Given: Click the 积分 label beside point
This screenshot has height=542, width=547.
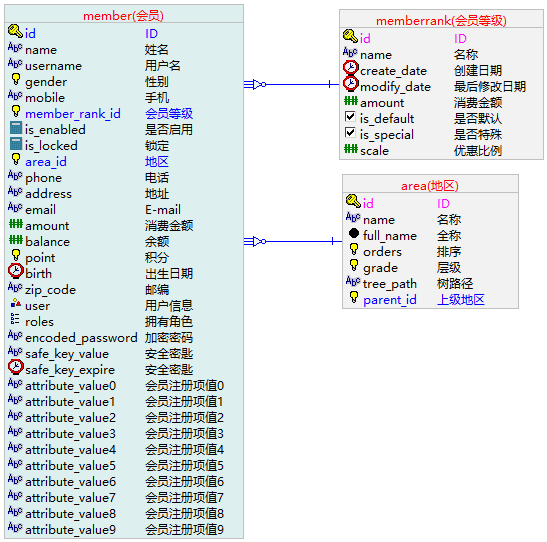Looking at the screenshot, I should pos(157,257).
